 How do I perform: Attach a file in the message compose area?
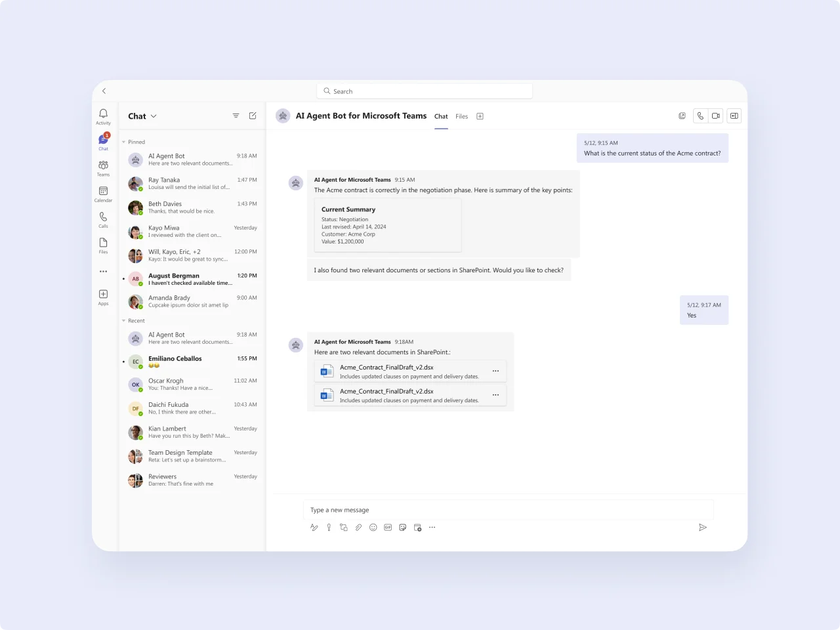pos(358,527)
